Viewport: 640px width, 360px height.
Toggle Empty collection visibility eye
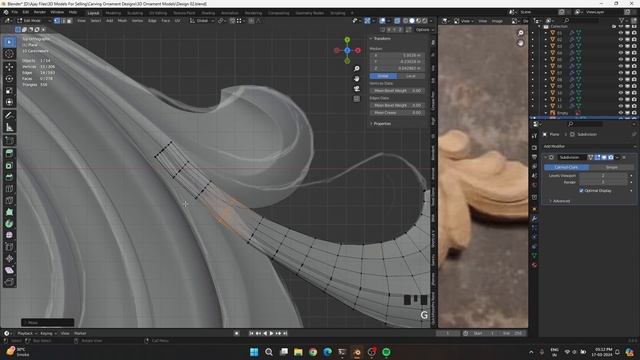pos(620,113)
